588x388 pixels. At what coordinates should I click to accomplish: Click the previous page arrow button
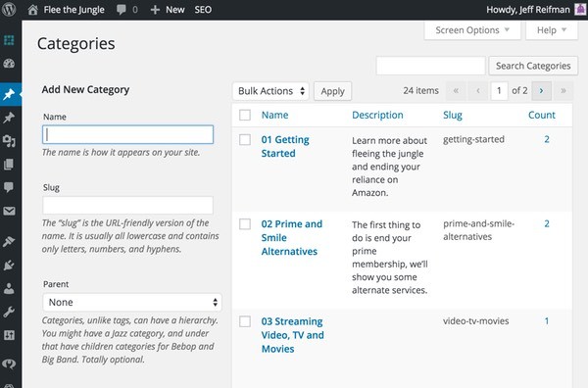pyautogui.click(x=478, y=91)
